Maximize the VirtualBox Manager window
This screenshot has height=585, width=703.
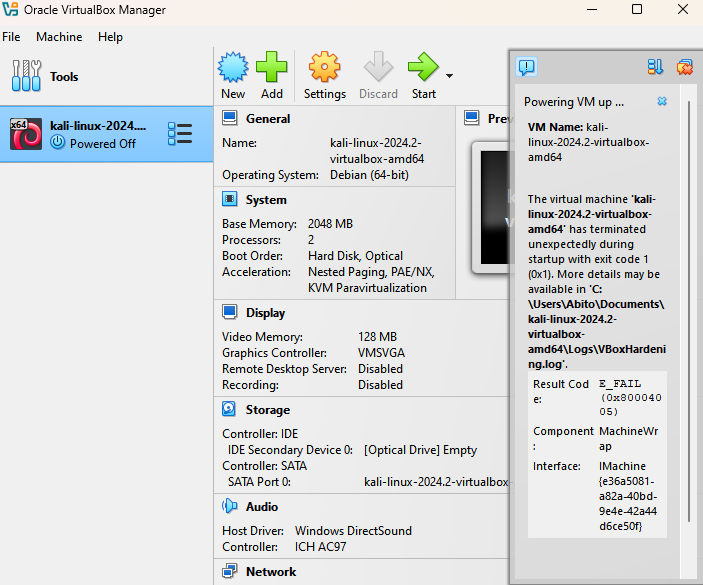(637, 9)
